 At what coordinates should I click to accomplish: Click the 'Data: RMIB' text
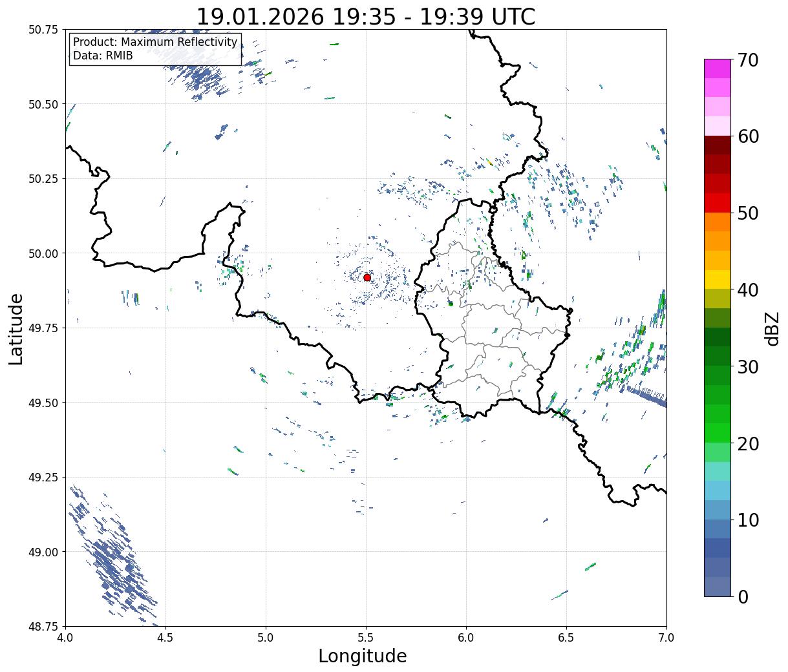pyautogui.click(x=103, y=56)
